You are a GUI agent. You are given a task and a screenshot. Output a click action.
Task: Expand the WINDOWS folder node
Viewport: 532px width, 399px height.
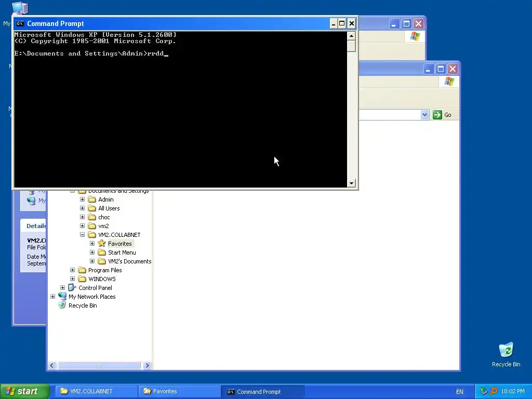[72, 278]
